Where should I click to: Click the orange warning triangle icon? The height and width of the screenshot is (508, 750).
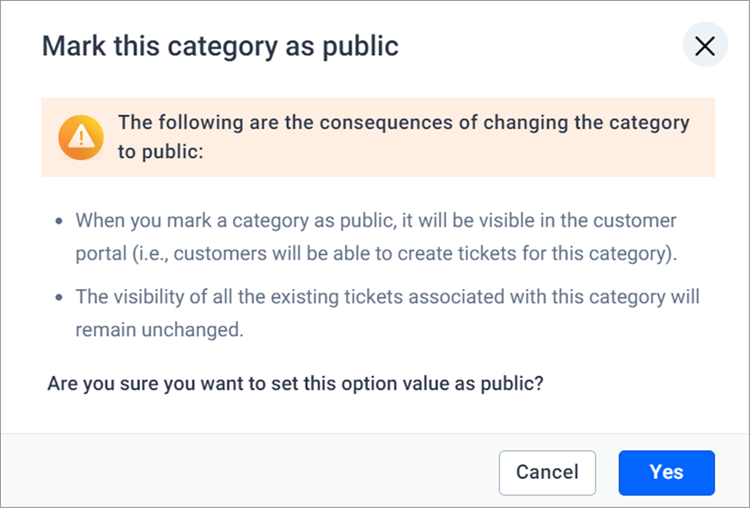coord(81,137)
